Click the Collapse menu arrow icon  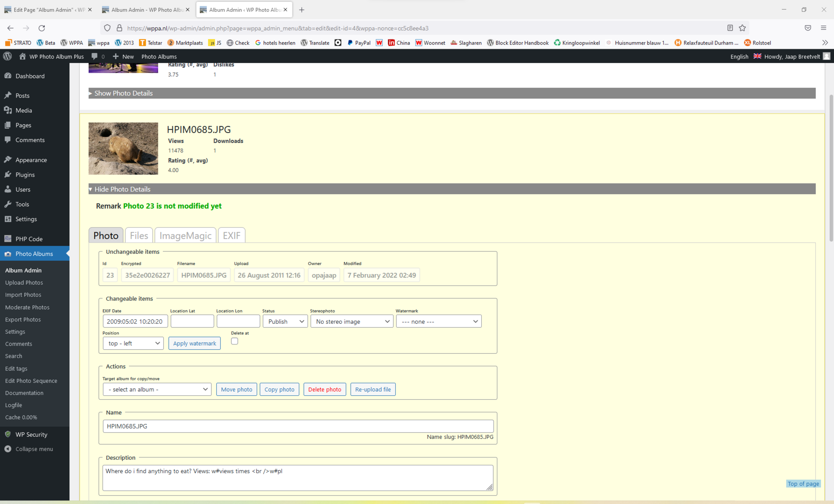[x=8, y=449]
